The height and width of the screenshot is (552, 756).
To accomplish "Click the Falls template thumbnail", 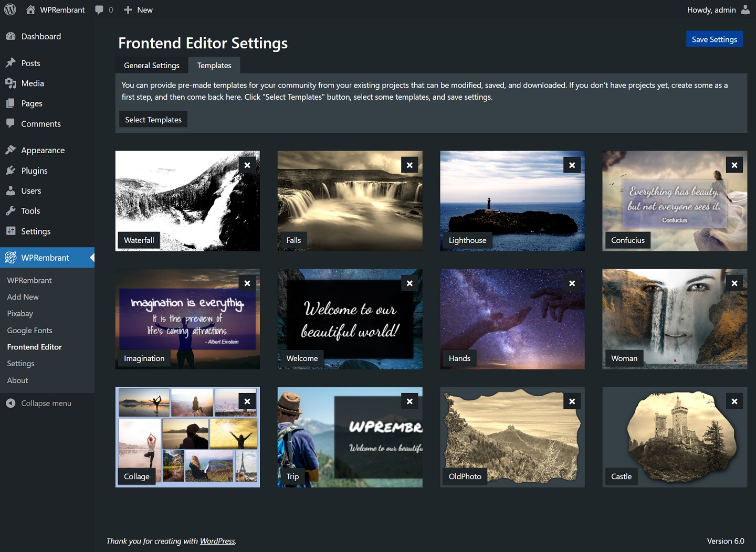I will (350, 201).
